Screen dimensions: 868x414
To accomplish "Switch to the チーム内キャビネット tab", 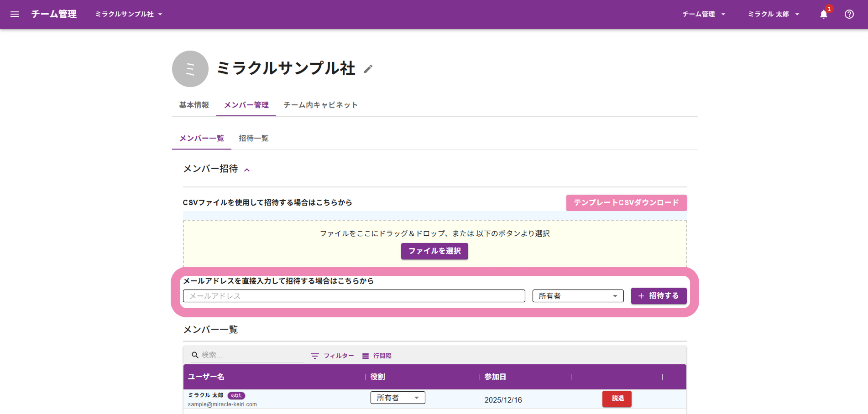I will (320, 105).
